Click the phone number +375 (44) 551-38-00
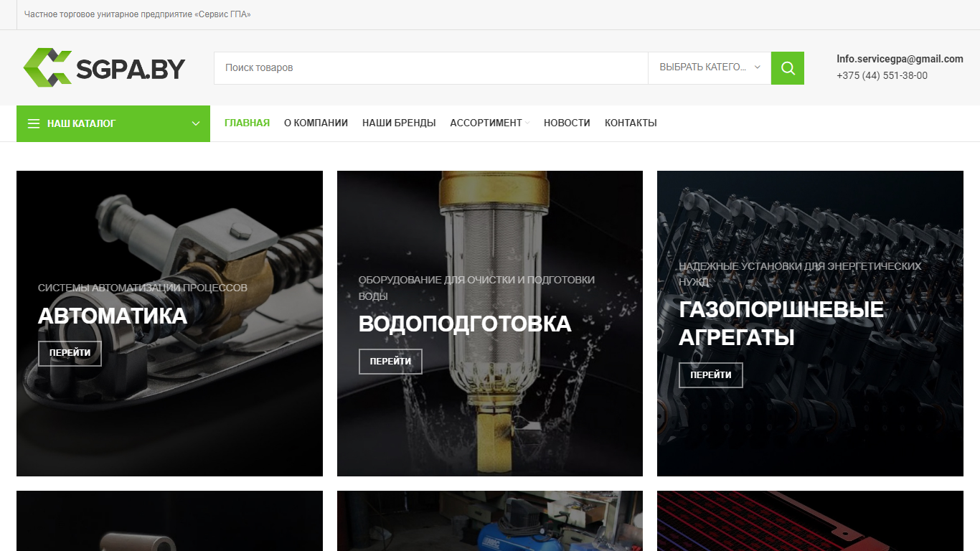The image size is (980, 551). [x=882, y=75]
